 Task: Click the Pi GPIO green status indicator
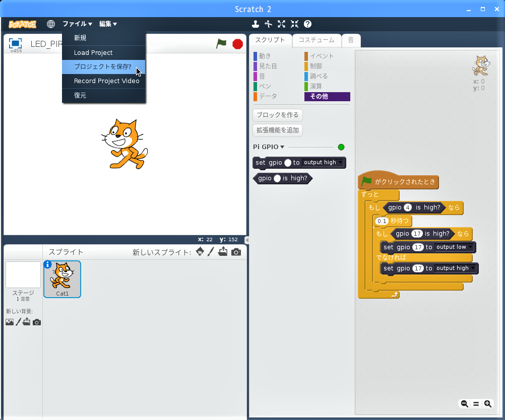(341, 147)
